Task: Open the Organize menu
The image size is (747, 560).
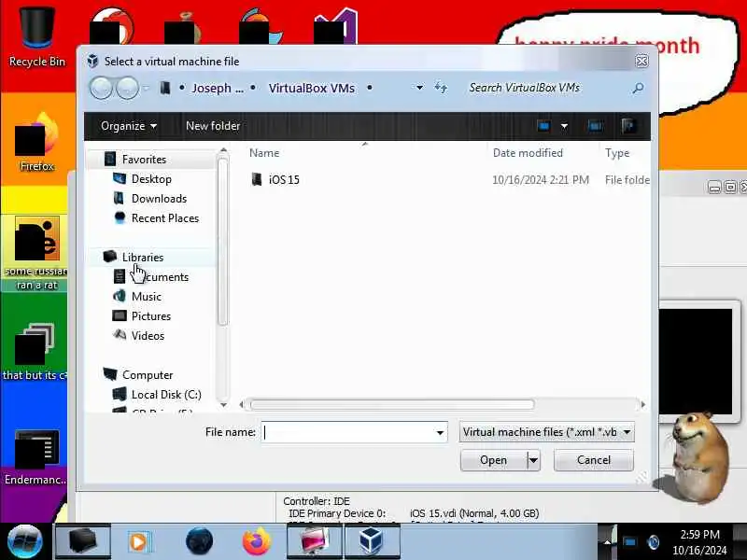Action: (x=129, y=126)
